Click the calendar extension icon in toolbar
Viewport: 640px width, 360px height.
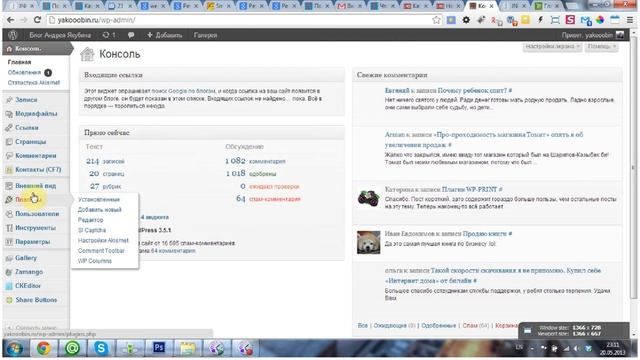point(615,20)
